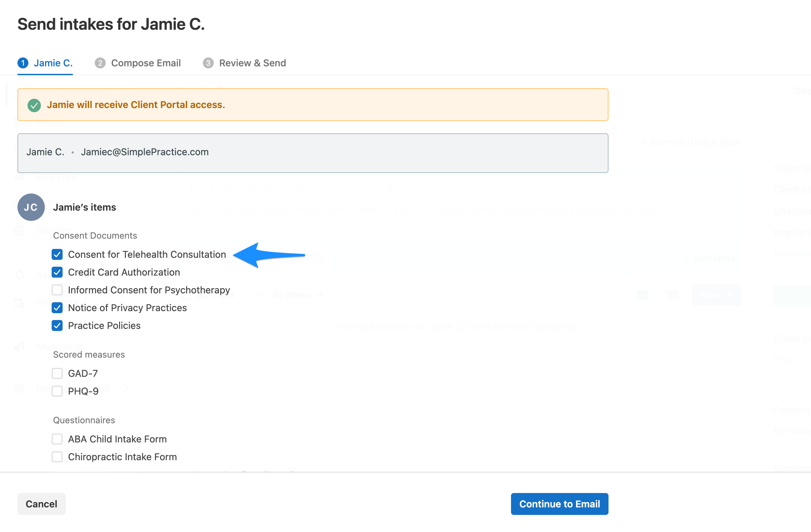The image size is (811, 532).
Task: Click the Jamie C. email recipient field
Action: [313, 153]
